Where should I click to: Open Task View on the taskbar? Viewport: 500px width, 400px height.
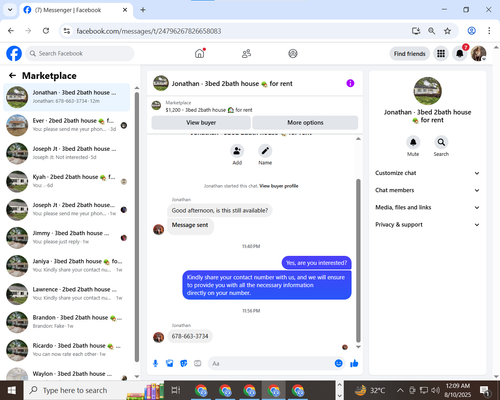[x=176, y=390]
